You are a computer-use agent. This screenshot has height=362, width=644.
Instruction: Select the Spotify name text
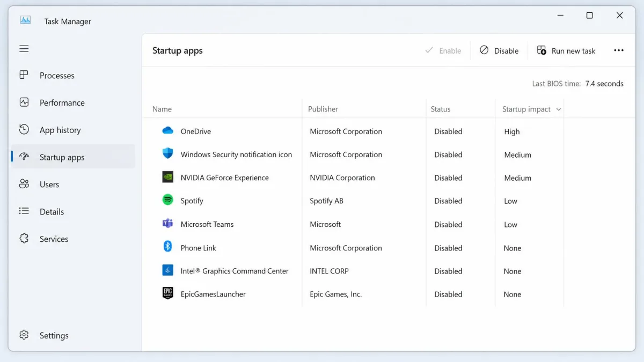click(192, 201)
